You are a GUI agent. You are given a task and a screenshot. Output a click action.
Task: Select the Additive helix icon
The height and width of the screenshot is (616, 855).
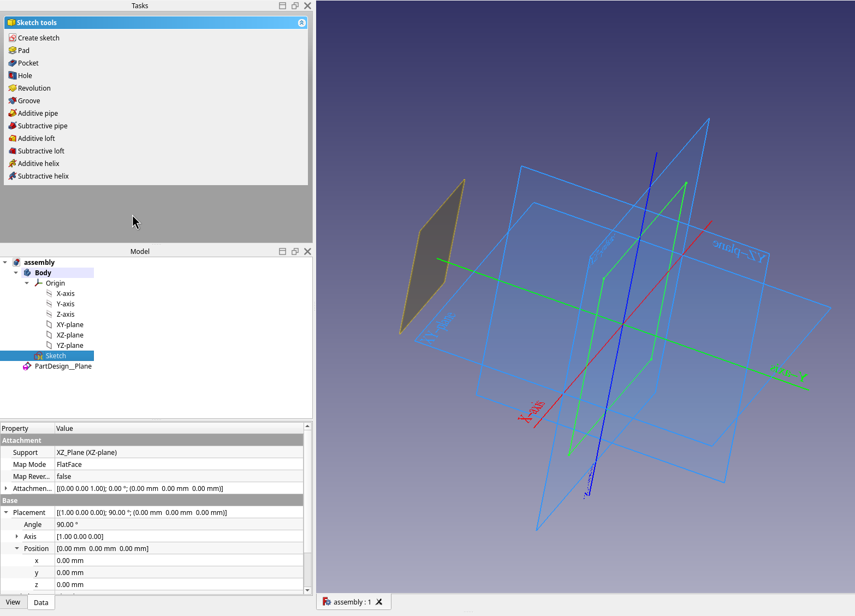[x=13, y=163]
